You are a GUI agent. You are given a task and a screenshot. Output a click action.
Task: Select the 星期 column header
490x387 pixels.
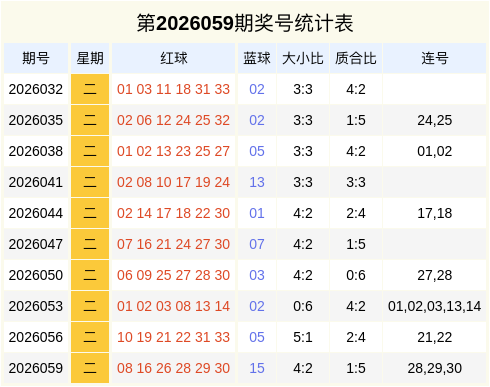[90, 58]
